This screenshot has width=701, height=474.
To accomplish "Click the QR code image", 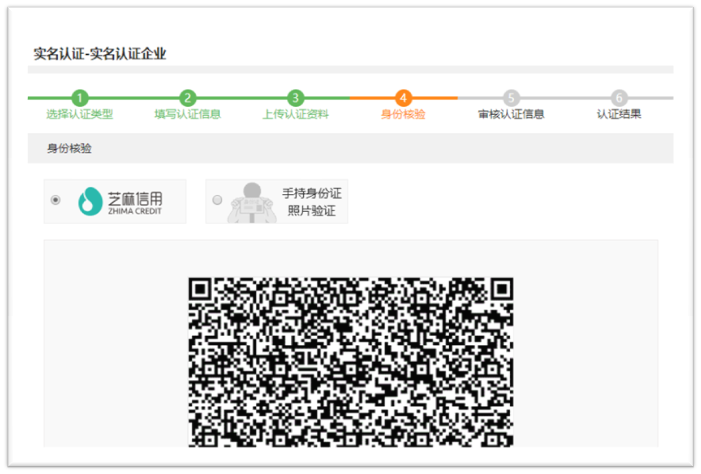I will tap(351, 362).
